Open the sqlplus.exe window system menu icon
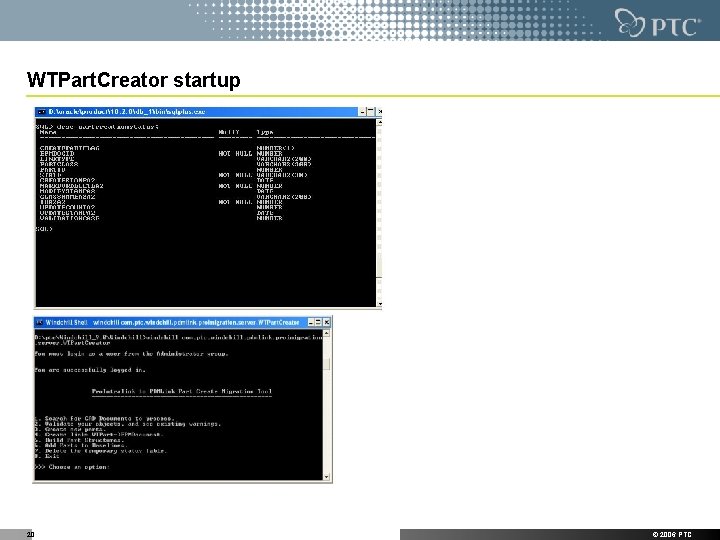Viewport: 720px width, 540px height. 41,112
